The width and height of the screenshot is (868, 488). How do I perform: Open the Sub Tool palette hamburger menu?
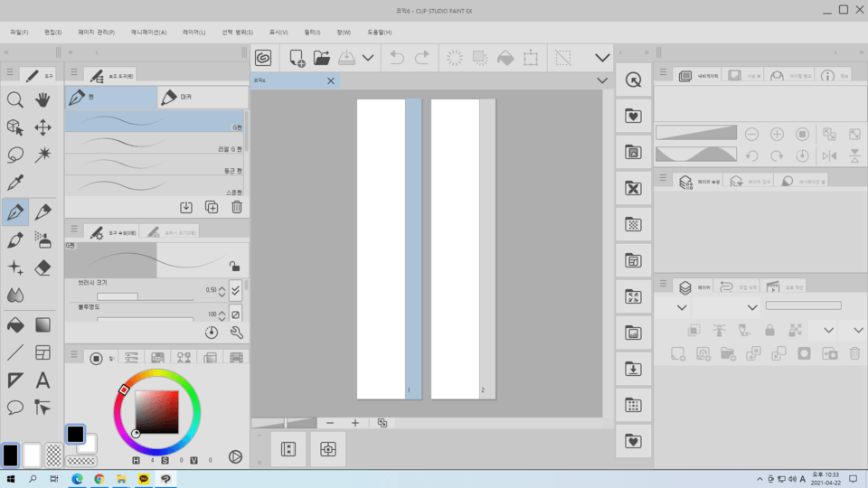click(x=74, y=72)
